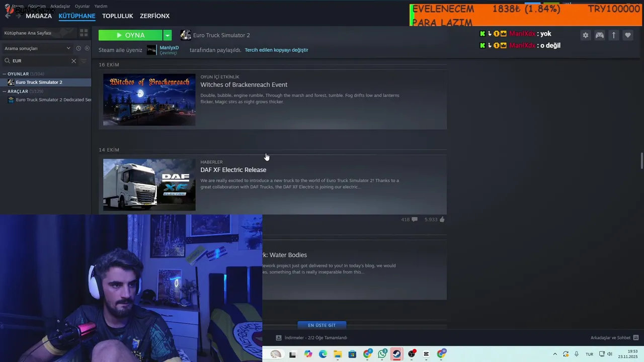Show hidden tray icons chevron

tap(555, 354)
